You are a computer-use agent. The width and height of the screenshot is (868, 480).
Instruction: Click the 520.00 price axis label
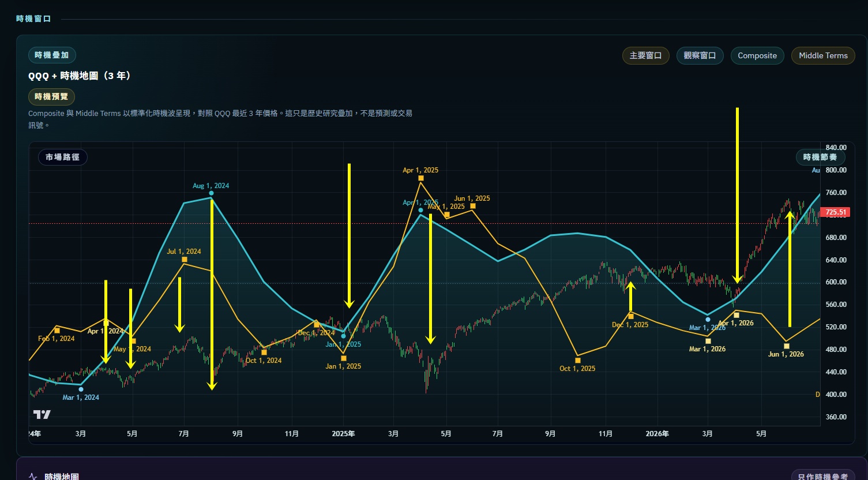(x=836, y=327)
